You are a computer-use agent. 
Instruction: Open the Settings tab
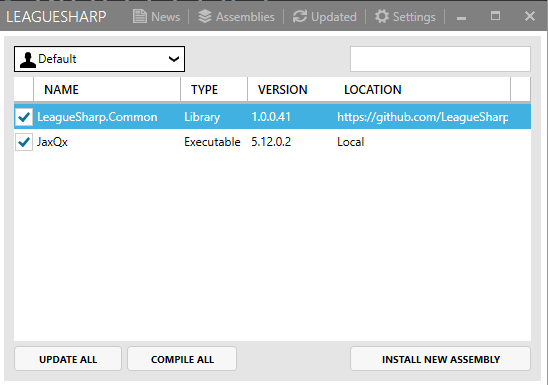click(x=405, y=16)
